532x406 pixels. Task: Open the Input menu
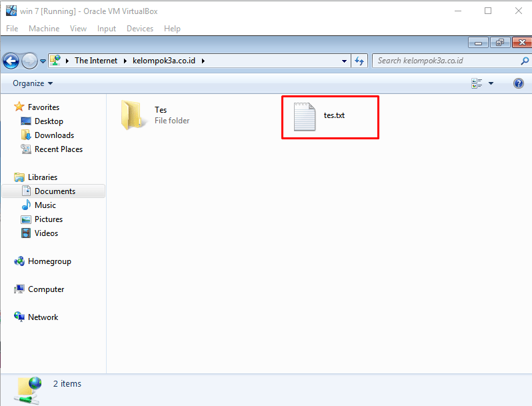click(106, 29)
